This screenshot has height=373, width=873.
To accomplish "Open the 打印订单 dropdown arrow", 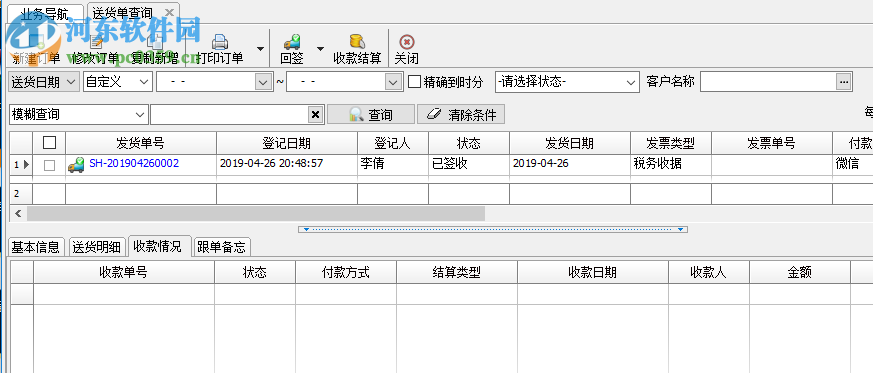I will click(260, 49).
